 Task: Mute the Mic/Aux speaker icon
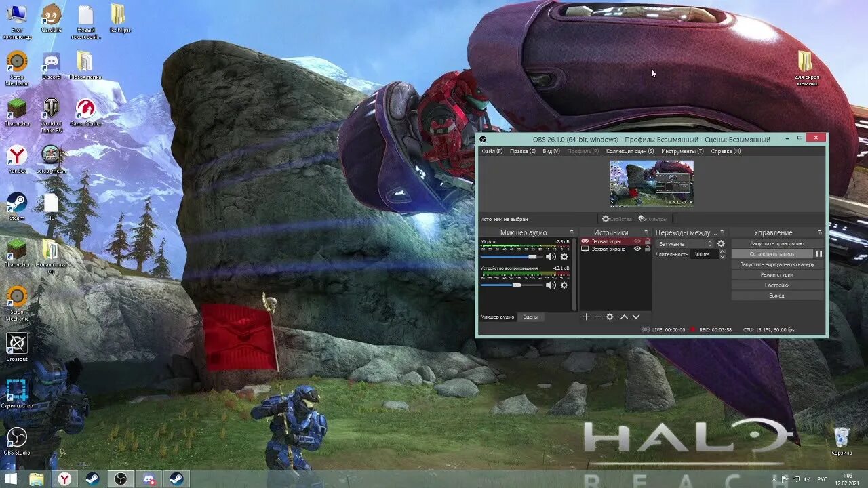pyautogui.click(x=551, y=257)
